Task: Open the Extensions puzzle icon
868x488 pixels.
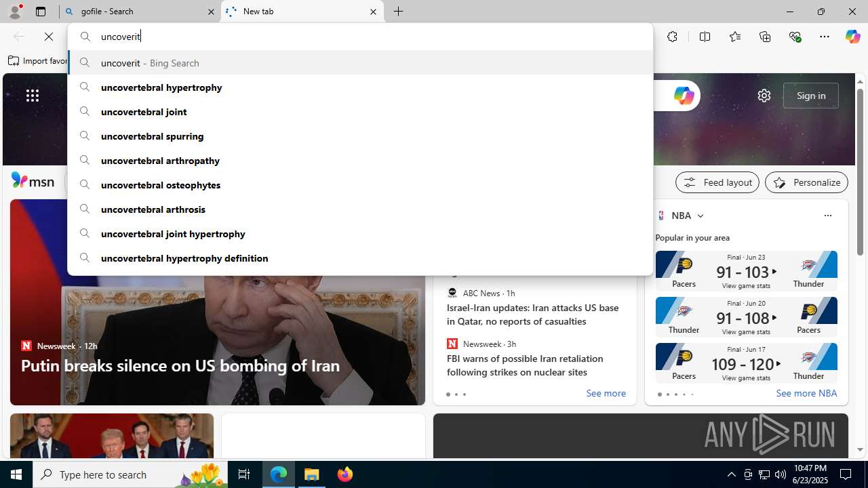Action: (672, 37)
